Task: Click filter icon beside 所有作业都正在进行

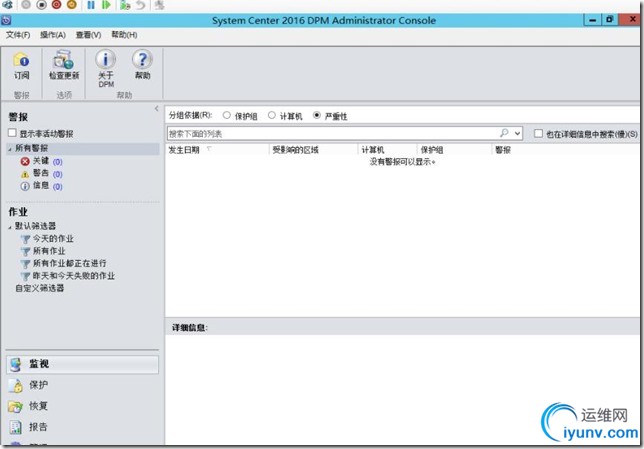Action: point(25,264)
